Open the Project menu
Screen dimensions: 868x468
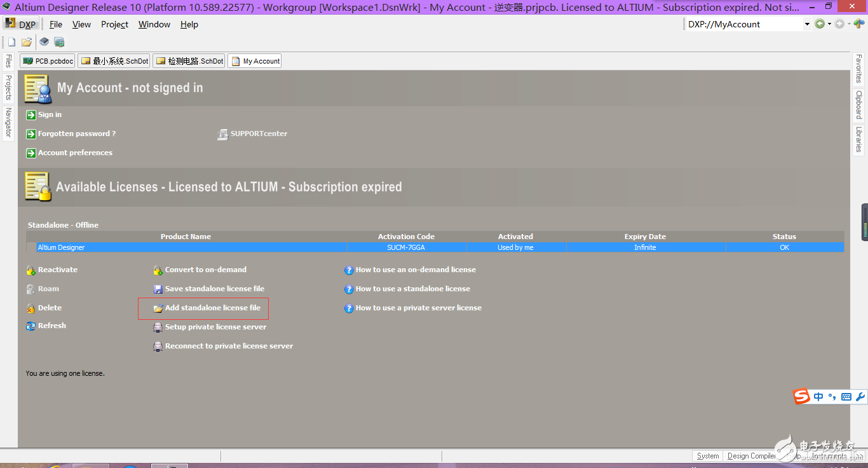click(114, 24)
